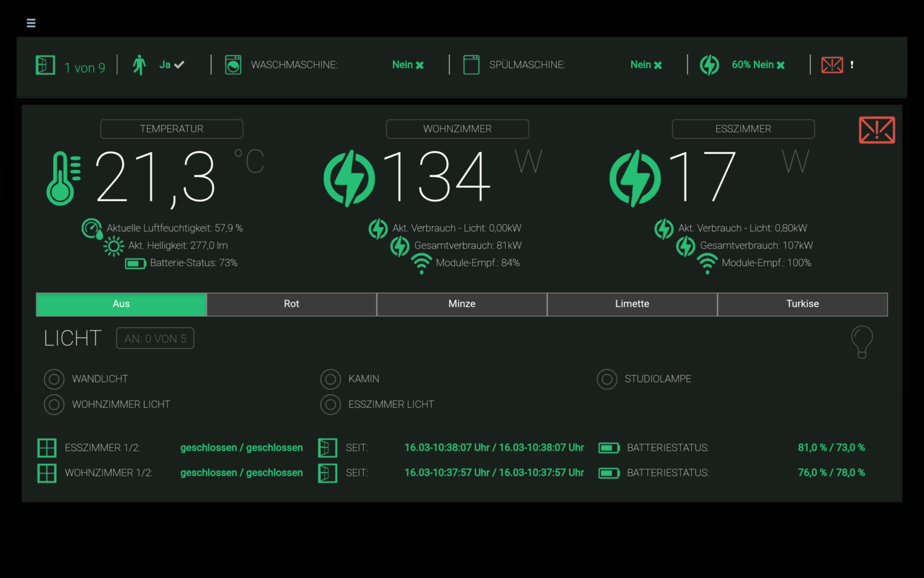Click the dishwasher icon beside SPÜLMASCHINE

(472, 65)
